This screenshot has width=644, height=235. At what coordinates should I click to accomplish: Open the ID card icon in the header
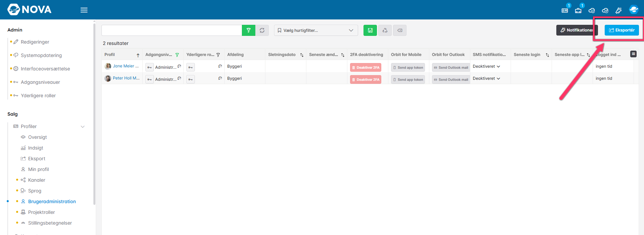[565, 10]
